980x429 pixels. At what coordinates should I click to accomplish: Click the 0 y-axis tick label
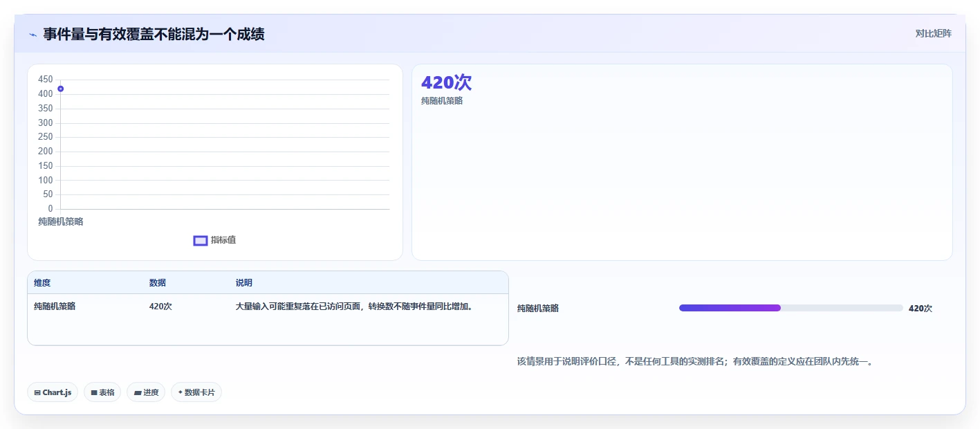[50, 209]
